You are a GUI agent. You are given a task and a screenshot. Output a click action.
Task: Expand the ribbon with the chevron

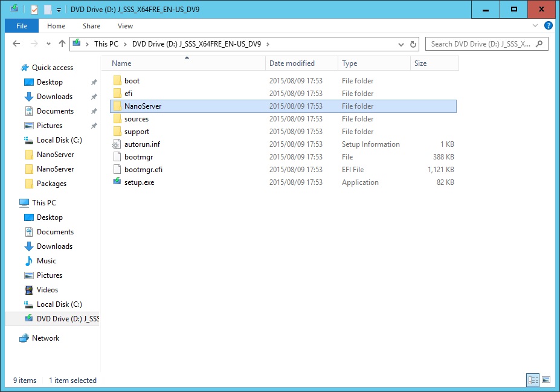point(535,26)
